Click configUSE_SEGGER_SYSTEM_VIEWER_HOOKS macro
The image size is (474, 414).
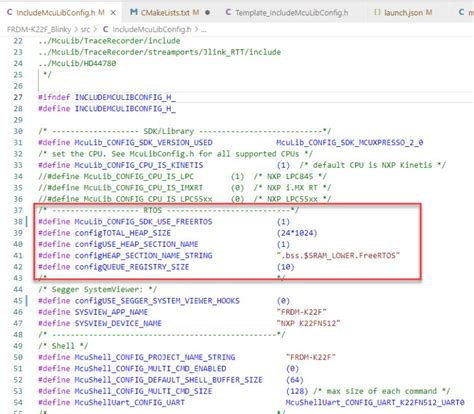click(157, 301)
